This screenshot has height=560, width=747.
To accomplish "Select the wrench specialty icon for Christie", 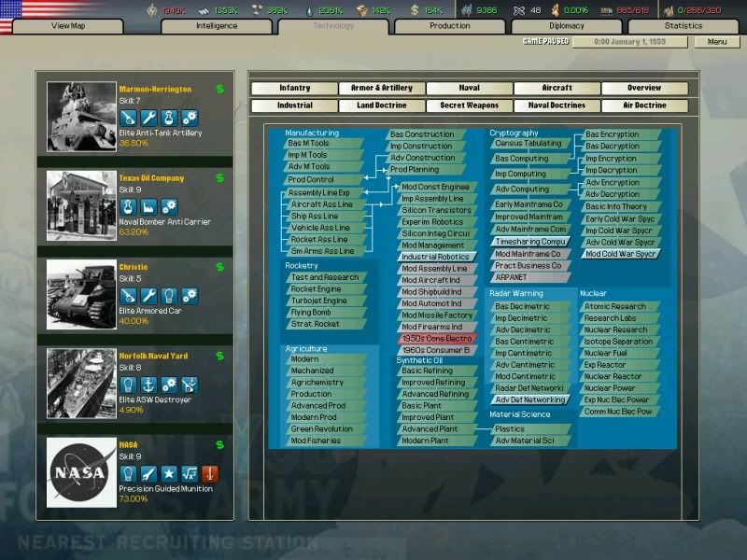I will (149, 295).
